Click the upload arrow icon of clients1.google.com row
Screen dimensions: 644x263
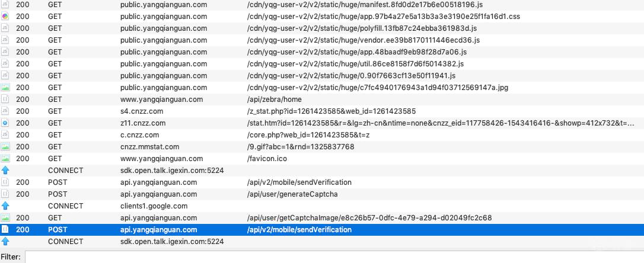click(5, 206)
